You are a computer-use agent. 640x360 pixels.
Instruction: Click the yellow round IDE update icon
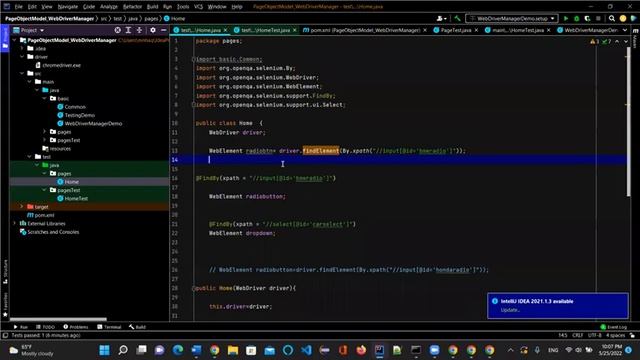623,18
